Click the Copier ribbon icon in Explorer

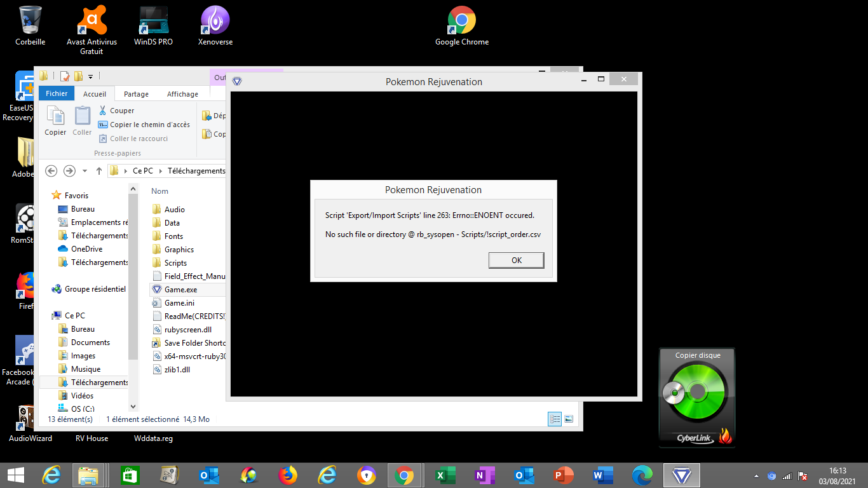pyautogui.click(x=55, y=120)
